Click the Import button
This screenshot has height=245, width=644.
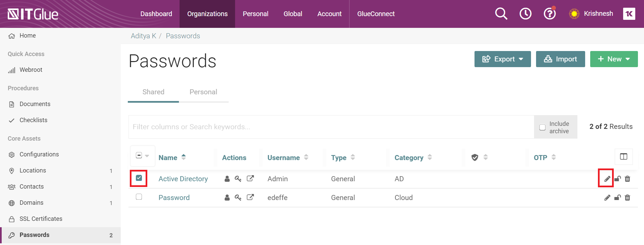(x=560, y=59)
